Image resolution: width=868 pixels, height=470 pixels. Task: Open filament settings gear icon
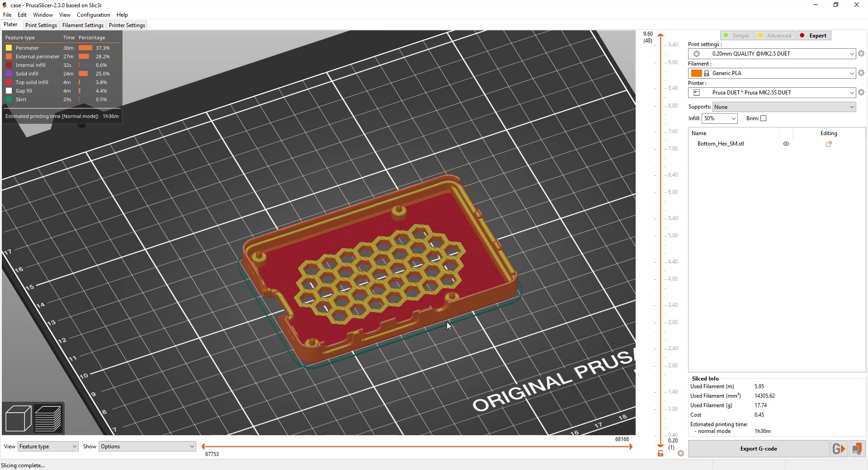[x=861, y=73]
